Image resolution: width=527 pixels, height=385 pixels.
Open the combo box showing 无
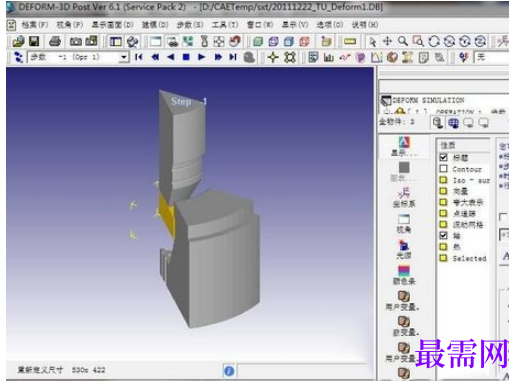[491, 57]
